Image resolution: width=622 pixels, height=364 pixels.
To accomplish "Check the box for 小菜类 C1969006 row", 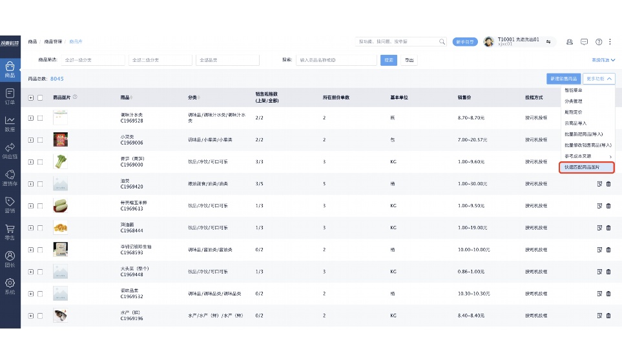I will 40,139.
